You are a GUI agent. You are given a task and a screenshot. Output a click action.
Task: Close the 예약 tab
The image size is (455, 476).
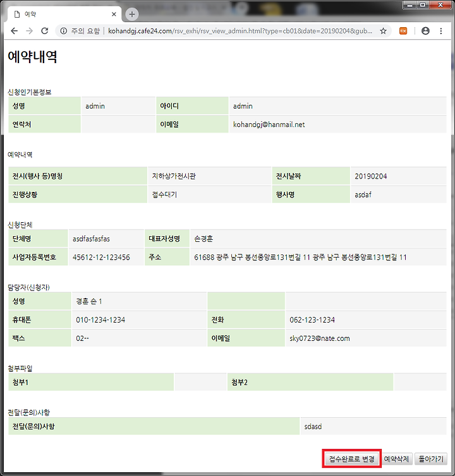[114, 15]
